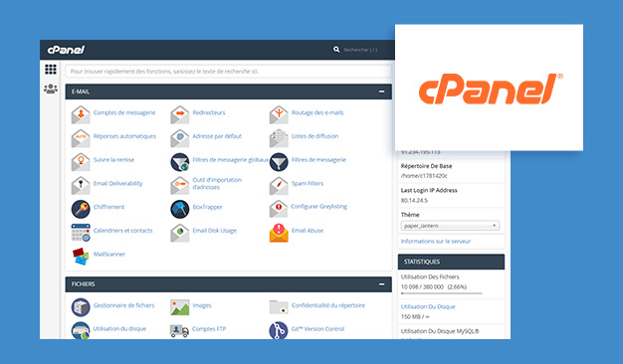Image resolution: width=623 pixels, height=364 pixels.
Task: Open the user management sidebar icon
Action: tap(51, 89)
